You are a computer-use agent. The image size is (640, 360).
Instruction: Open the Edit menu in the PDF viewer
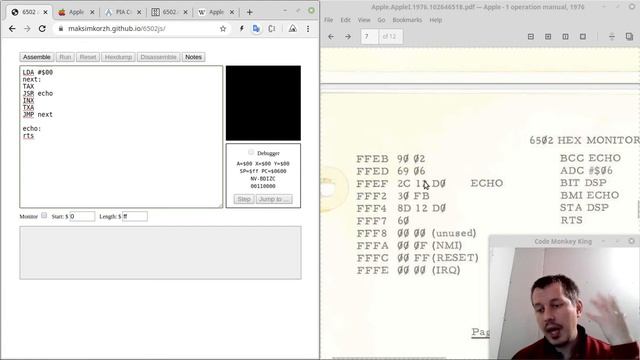tap(346, 20)
